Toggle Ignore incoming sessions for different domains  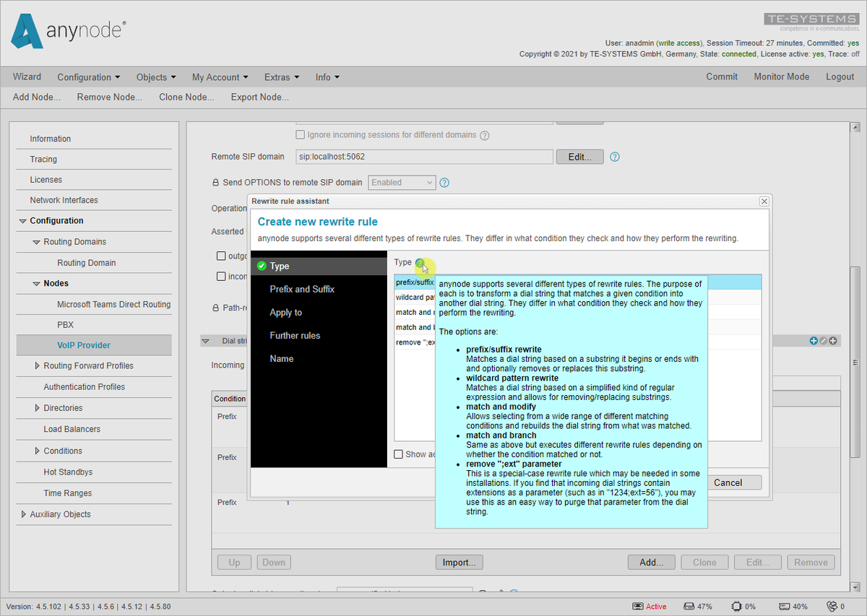pyautogui.click(x=301, y=135)
